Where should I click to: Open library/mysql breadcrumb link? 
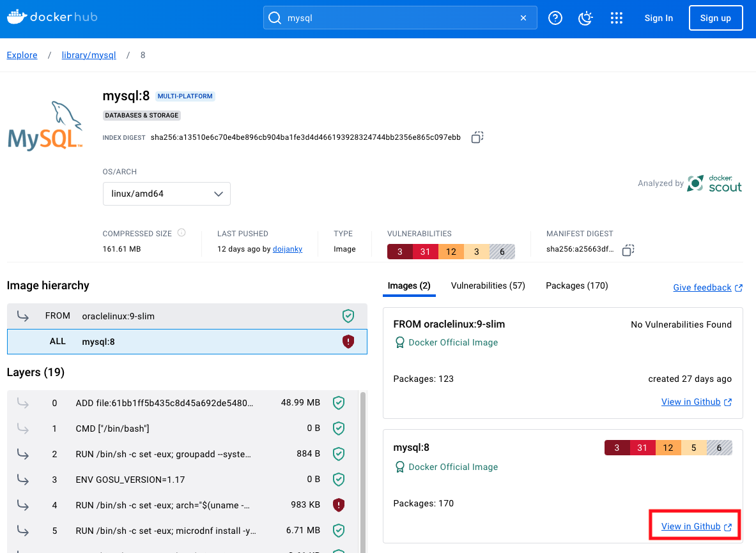click(x=89, y=55)
